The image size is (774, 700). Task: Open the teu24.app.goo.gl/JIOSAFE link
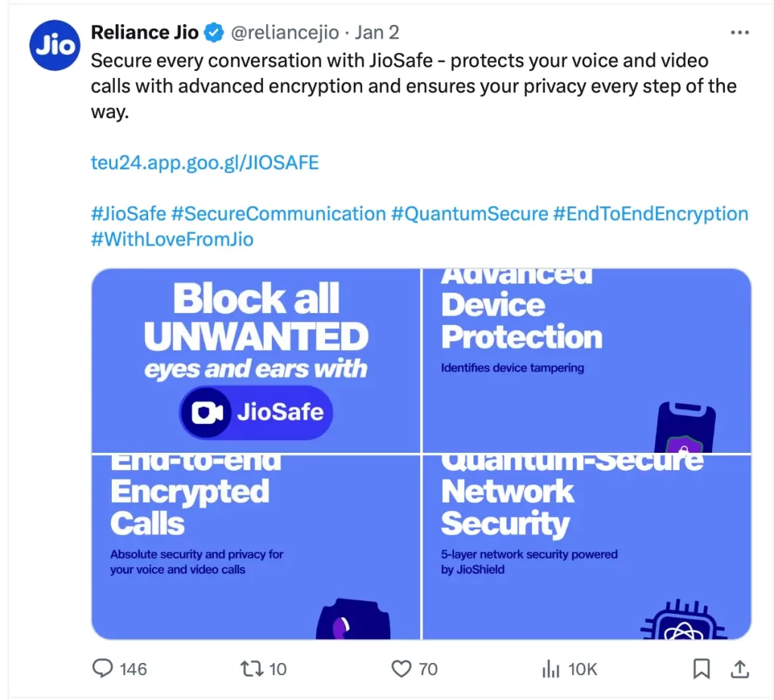[204, 162]
